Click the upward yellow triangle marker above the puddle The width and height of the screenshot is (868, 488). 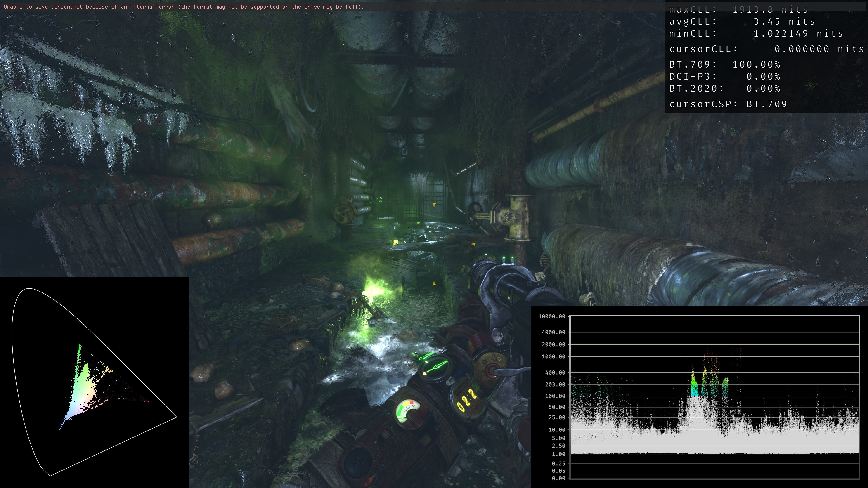click(434, 283)
